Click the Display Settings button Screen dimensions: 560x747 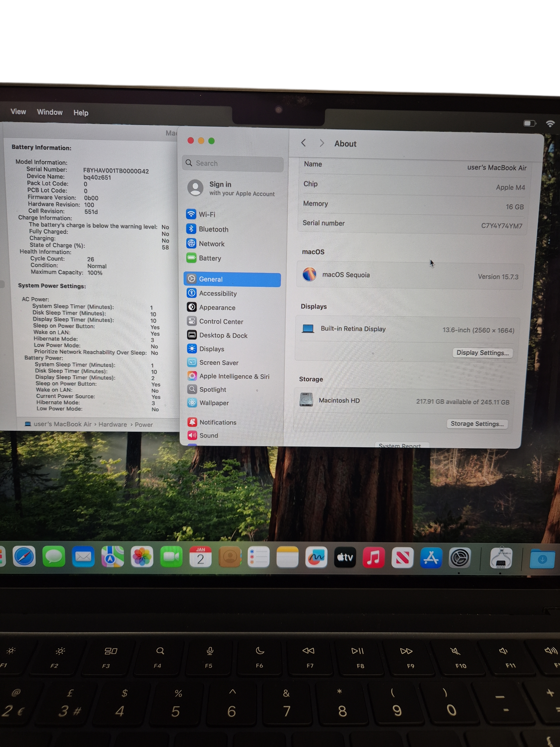click(x=482, y=353)
